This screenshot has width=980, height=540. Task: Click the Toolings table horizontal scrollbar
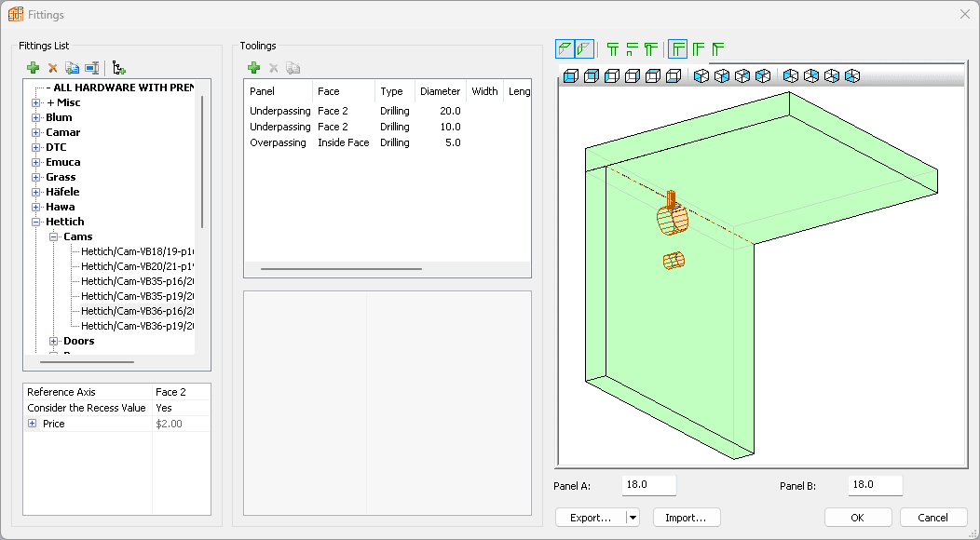click(341, 269)
